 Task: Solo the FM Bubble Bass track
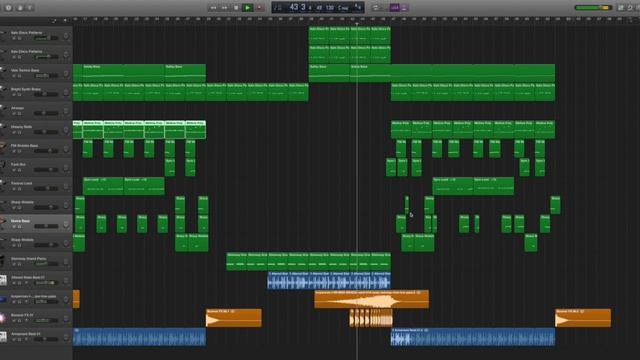point(19,151)
